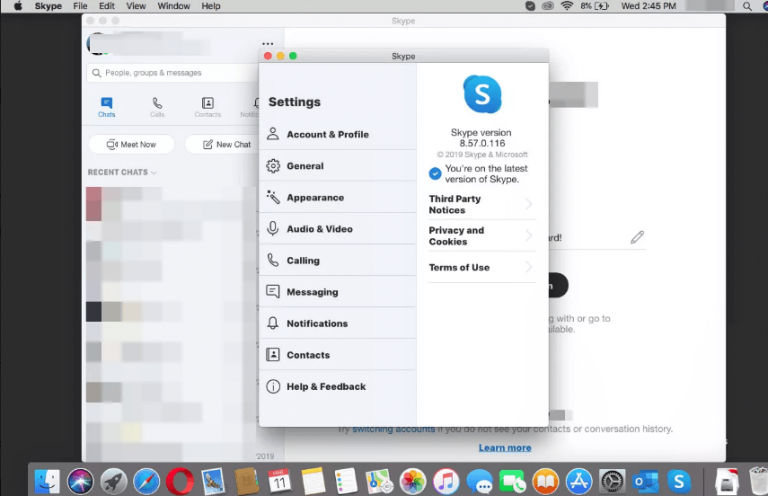768x496 pixels.
Task: Open the File menu
Action: coord(80,6)
